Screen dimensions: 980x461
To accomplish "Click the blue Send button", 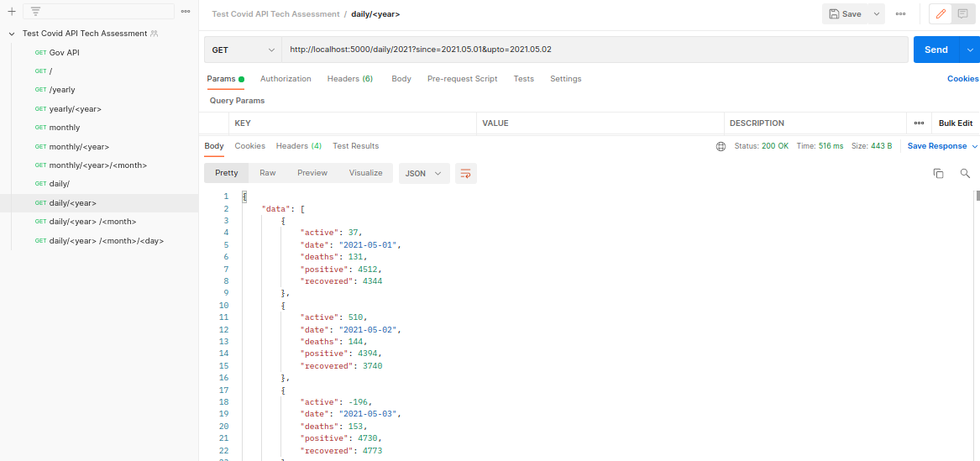I will (935, 50).
